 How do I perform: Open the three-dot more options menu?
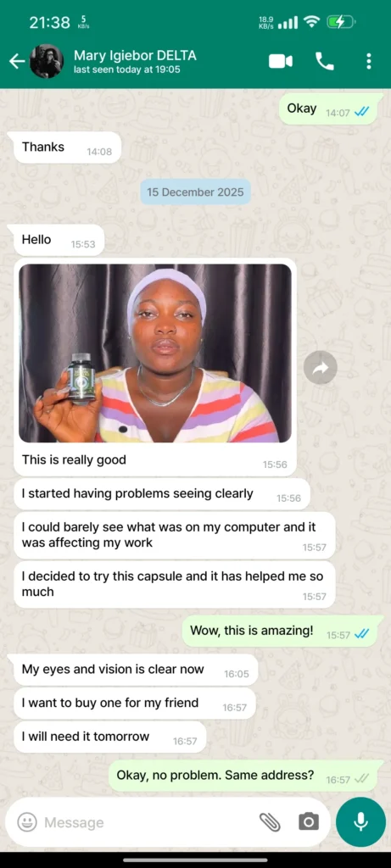tap(369, 61)
